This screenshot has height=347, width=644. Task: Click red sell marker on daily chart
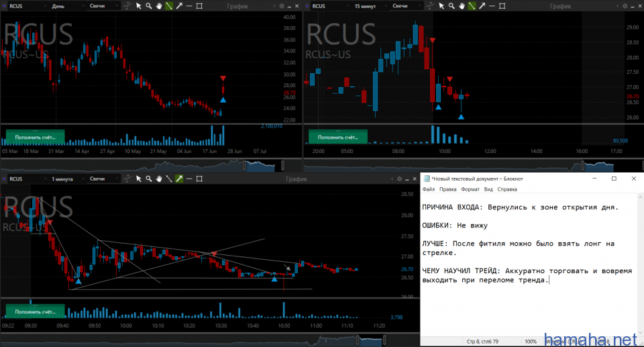pyautogui.click(x=223, y=78)
